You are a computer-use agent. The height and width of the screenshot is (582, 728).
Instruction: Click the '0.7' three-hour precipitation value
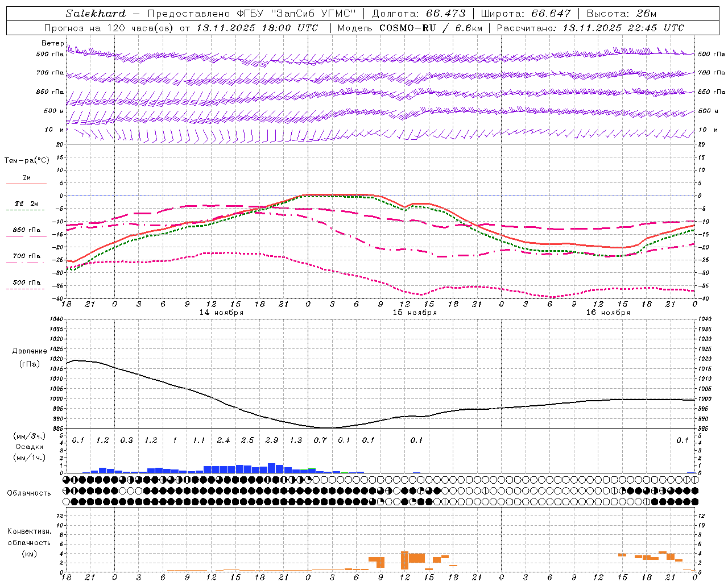coord(320,440)
